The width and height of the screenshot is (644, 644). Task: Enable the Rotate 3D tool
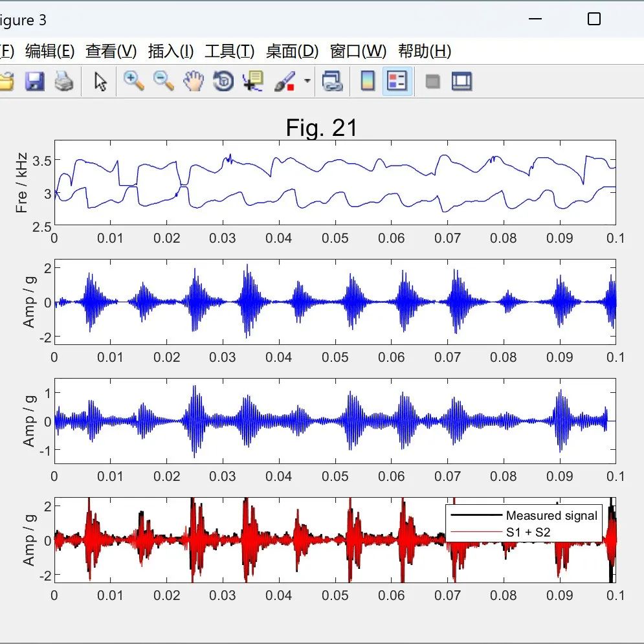[223, 81]
